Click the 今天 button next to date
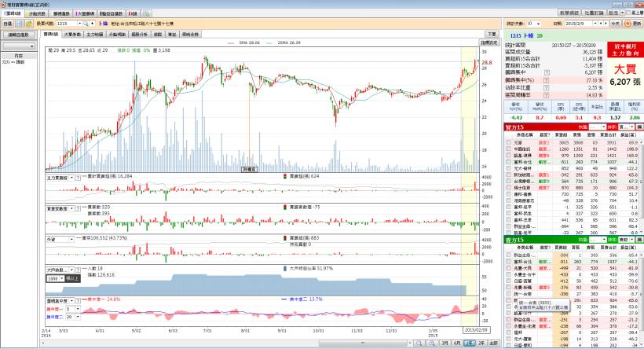This screenshot has height=349, width=644. pos(615,24)
